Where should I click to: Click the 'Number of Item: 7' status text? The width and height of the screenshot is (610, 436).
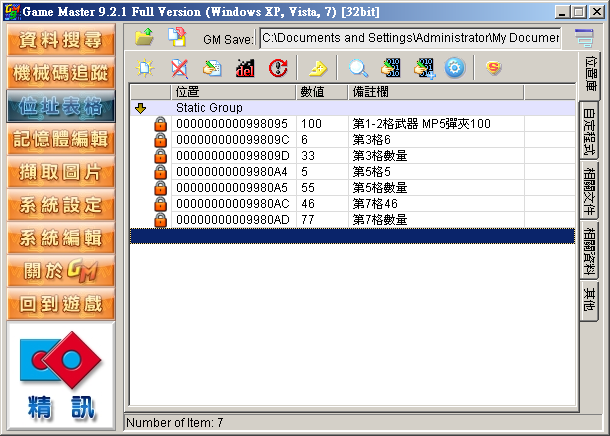(x=175, y=423)
